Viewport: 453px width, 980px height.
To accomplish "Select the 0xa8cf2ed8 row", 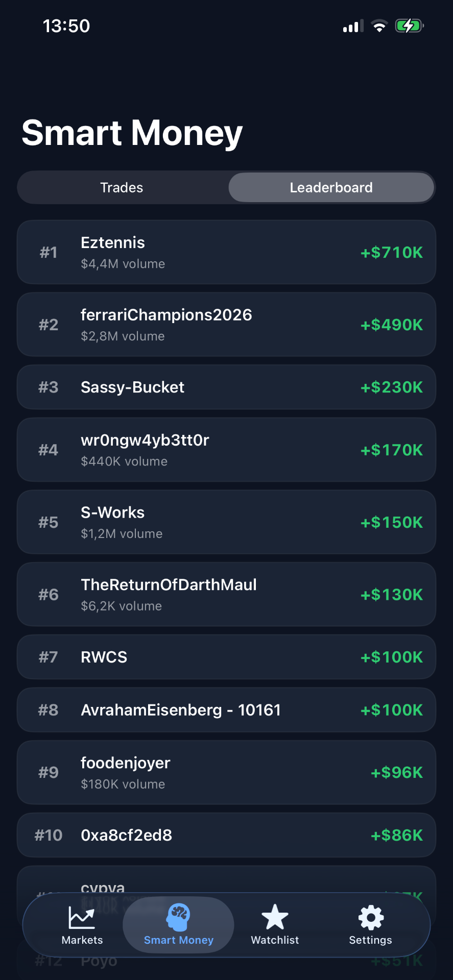I will (x=226, y=835).
